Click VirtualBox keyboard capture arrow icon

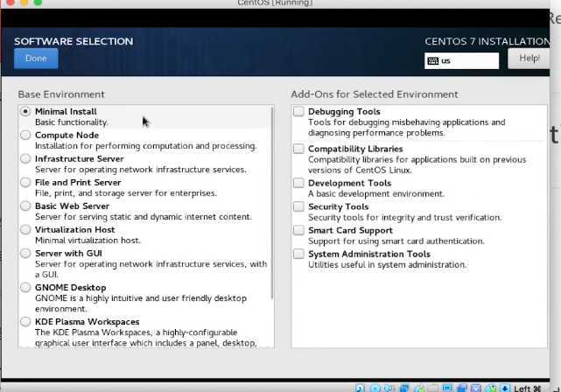tap(505, 388)
